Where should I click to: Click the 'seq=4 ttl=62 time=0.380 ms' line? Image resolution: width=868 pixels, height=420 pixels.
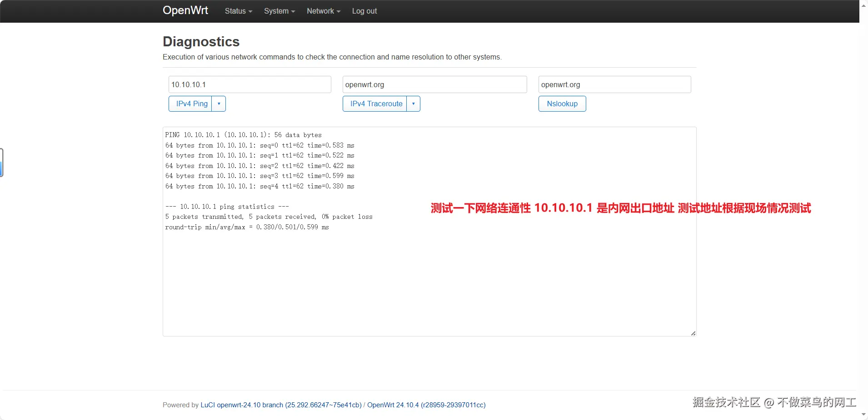259,186
